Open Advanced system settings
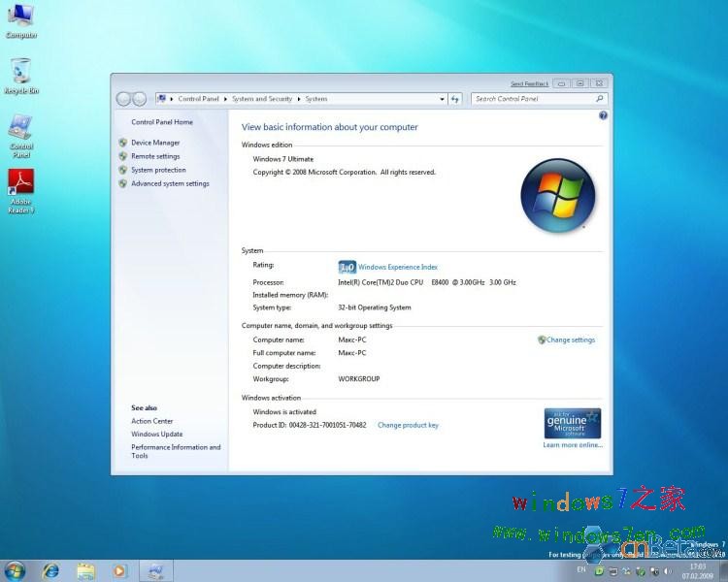The height and width of the screenshot is (582, 728). 170,183
